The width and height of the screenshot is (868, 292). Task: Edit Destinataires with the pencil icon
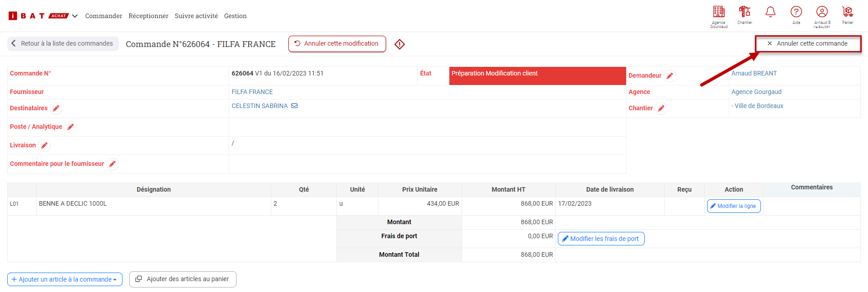tap(56, 108)
